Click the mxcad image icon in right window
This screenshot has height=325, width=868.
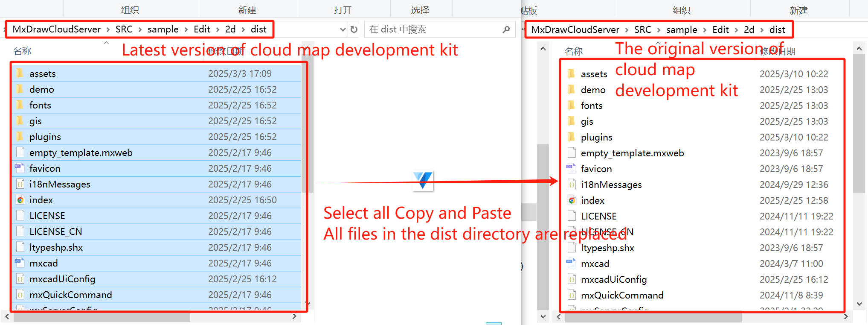click(x=572, y=264)
